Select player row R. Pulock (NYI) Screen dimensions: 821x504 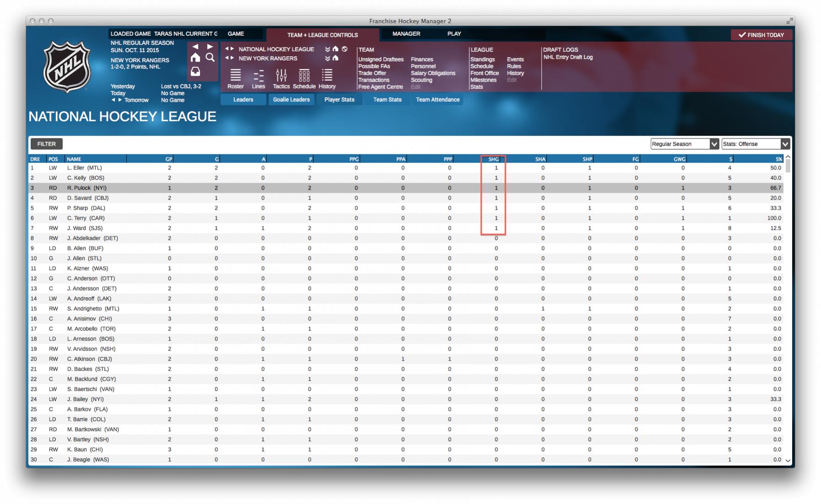click(x=406, y=188)
